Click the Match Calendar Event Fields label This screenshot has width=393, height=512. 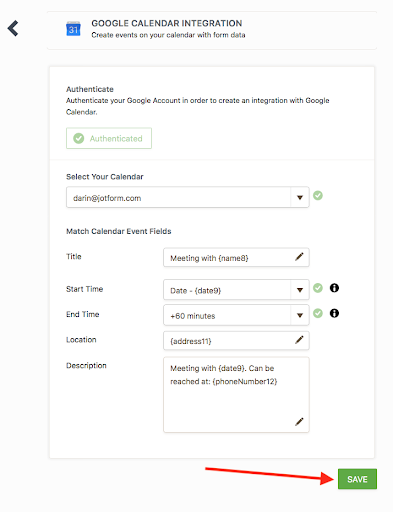click(x=119, y=231)
